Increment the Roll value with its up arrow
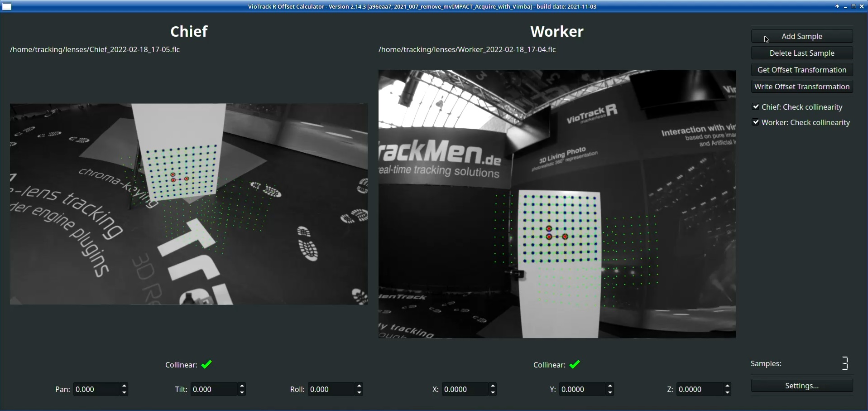 pyautogui.click(x=359, y=386)
